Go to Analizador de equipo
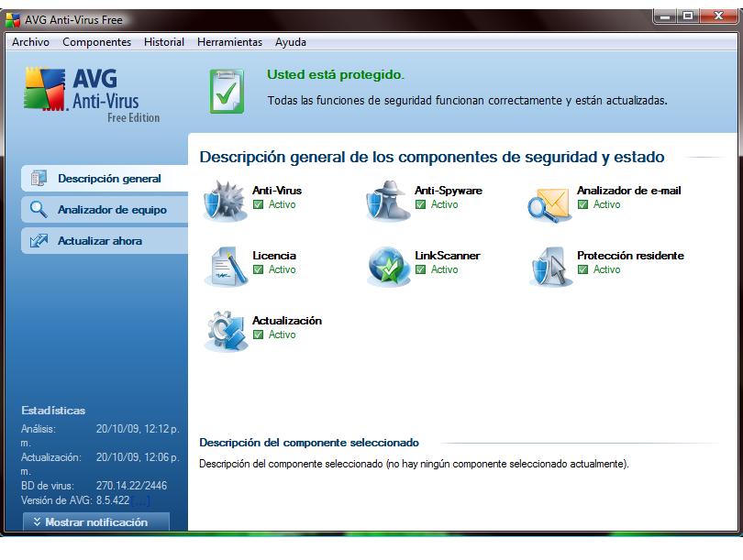Screen dimensions: 743x560 pyautogui.click(x=105, y=209)
